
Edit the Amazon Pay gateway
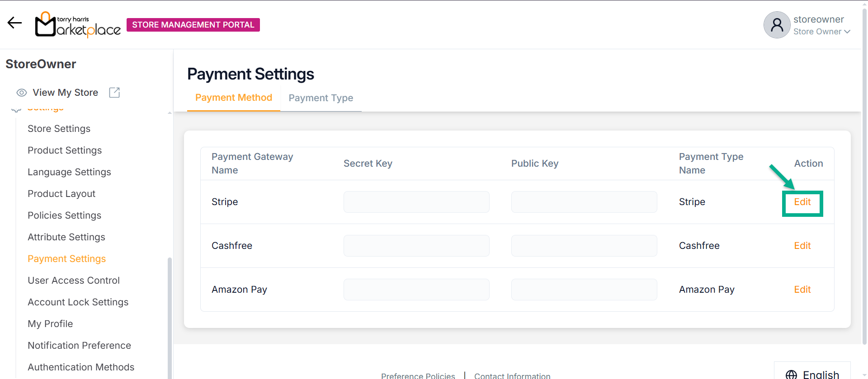pyautogui.click(x=802, y=290)
